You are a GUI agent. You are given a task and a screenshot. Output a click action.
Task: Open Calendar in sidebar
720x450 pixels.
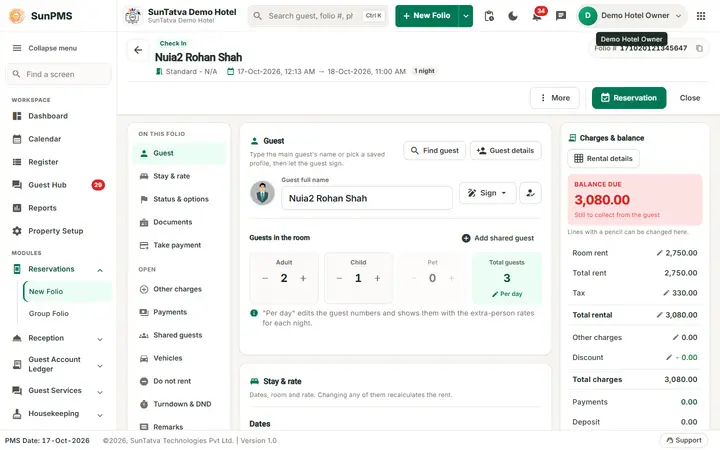coord(58,139)
